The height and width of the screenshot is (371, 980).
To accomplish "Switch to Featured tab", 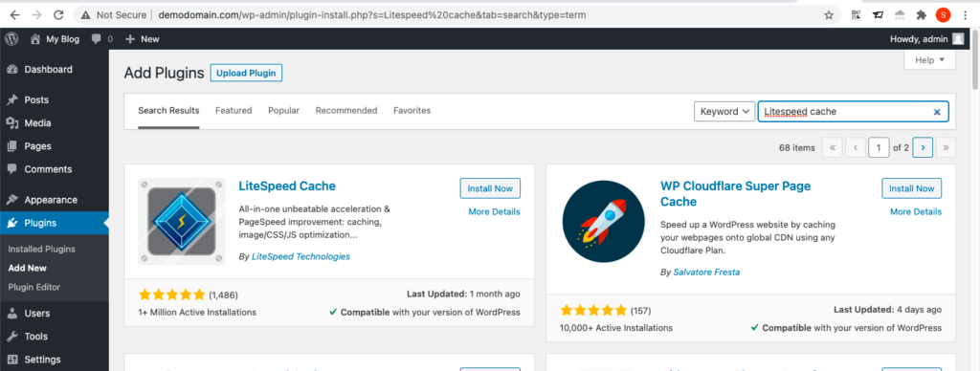I will tap(234, 111).
